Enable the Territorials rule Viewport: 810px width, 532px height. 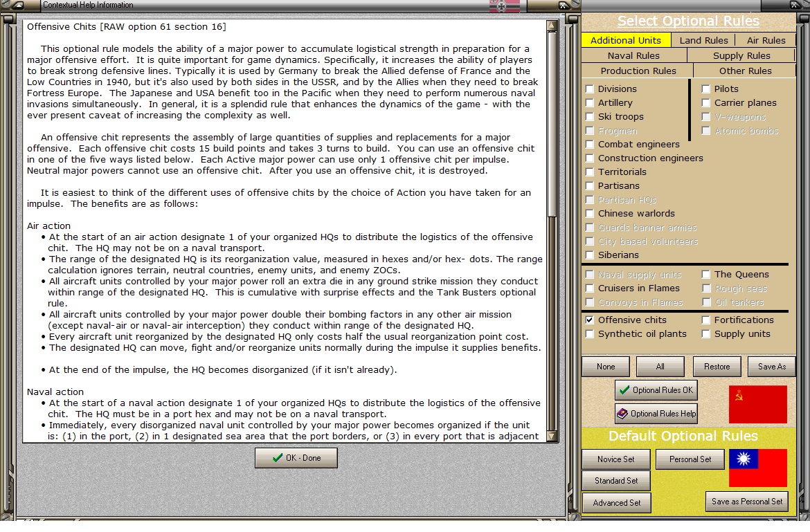pyautogui.click(x=589, y=172)
